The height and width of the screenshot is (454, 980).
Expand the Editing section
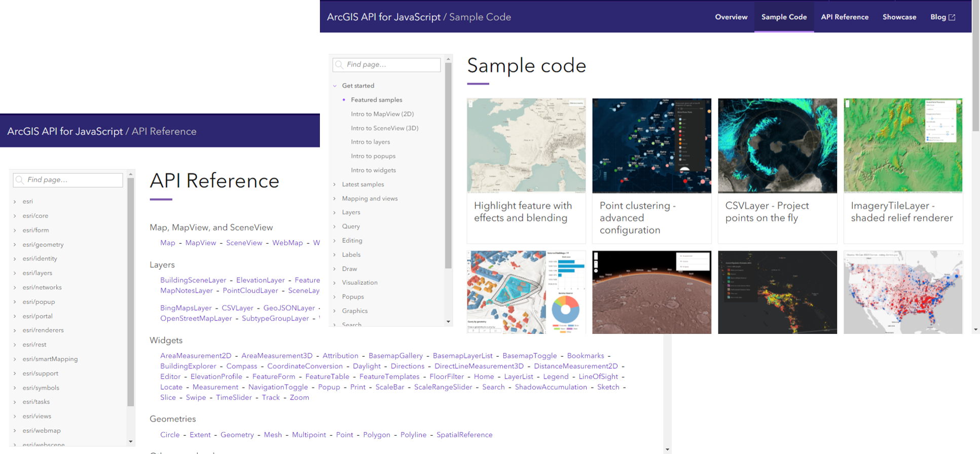coord(335,241)
